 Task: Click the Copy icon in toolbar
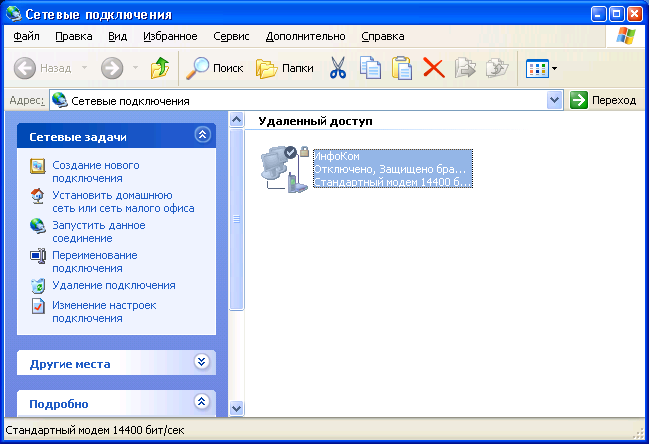coord(370,68)
